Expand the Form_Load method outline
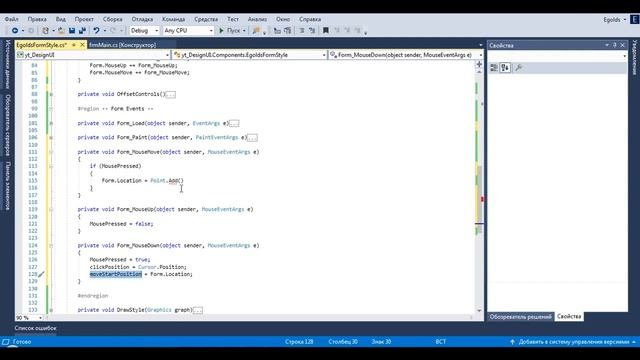 (51, 123)
